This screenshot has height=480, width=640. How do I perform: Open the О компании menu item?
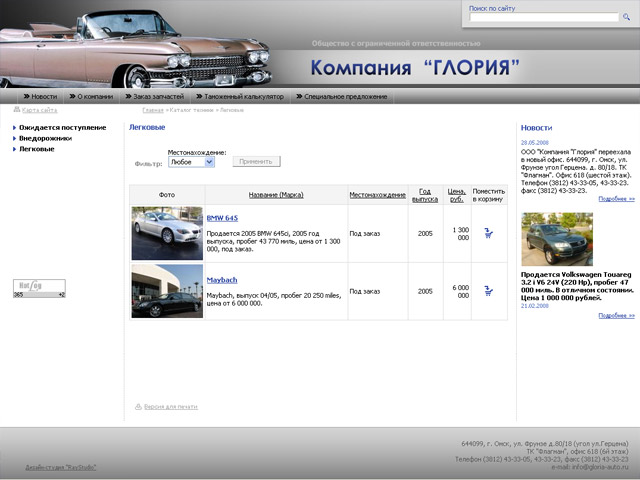(91, 97)
